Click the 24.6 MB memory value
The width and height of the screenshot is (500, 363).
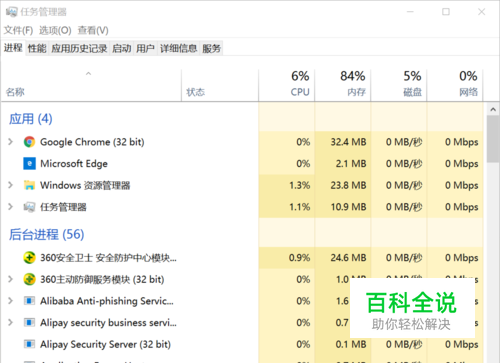pyautogui.click(x=348, y=258)
